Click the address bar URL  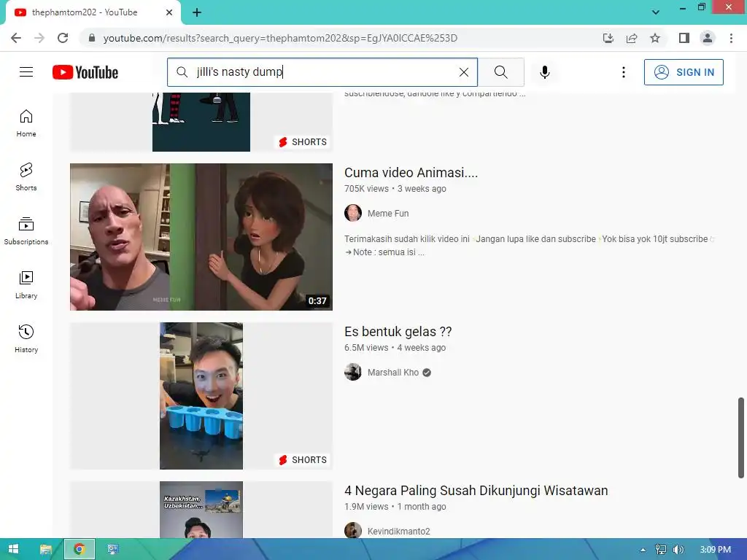coord(280,38)
